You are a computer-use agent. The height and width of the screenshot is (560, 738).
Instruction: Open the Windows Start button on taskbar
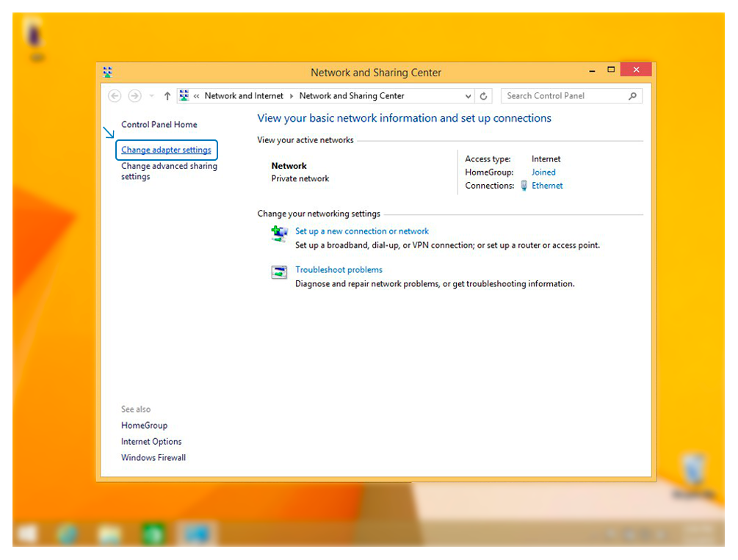point(27,534)
